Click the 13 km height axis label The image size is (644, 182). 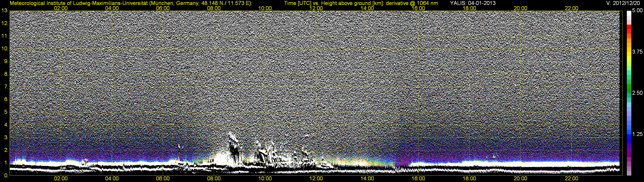[5, 10]
